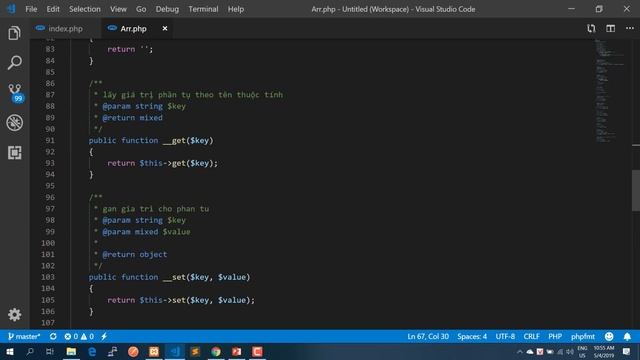Open the Debug view in activity bar
This screenshot has width=640, height=360.
pyautogui.click(x=15, y=122)
